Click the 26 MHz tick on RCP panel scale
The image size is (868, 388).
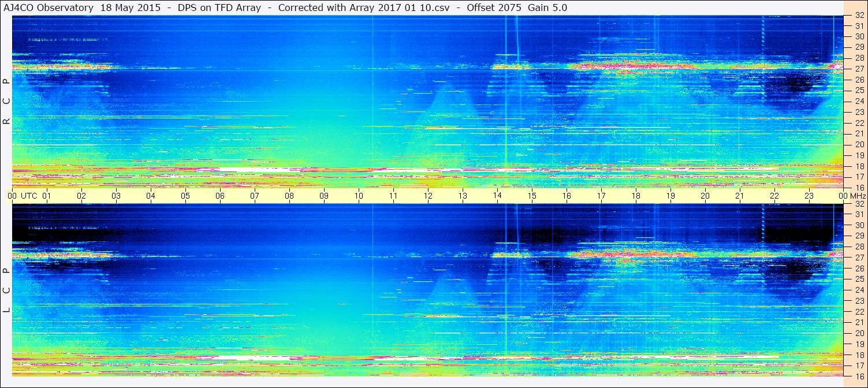pyautogui.click(x=859, y=80)
